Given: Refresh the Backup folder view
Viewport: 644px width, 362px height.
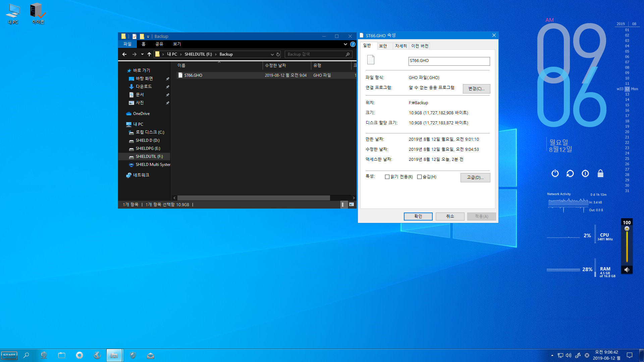Looking at the screenshot, I should (278, 54).
